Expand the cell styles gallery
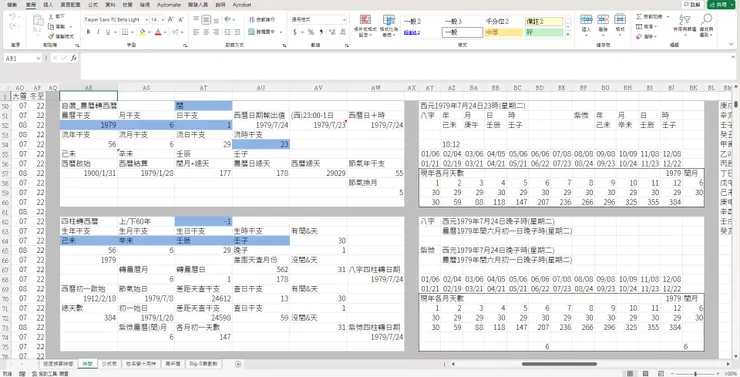The height and width of the screenshot is (377, 740). click(x=568, y=35)
